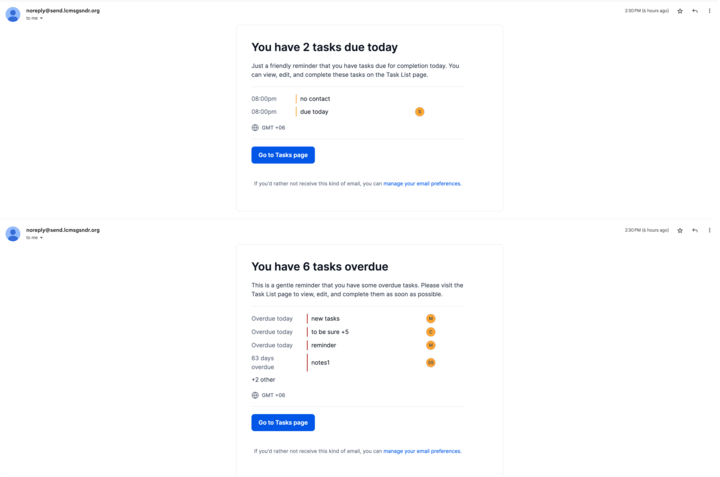Click sender avatar of the first email
The height and width of the screenshot is (477, 720).
click(13, 14)
